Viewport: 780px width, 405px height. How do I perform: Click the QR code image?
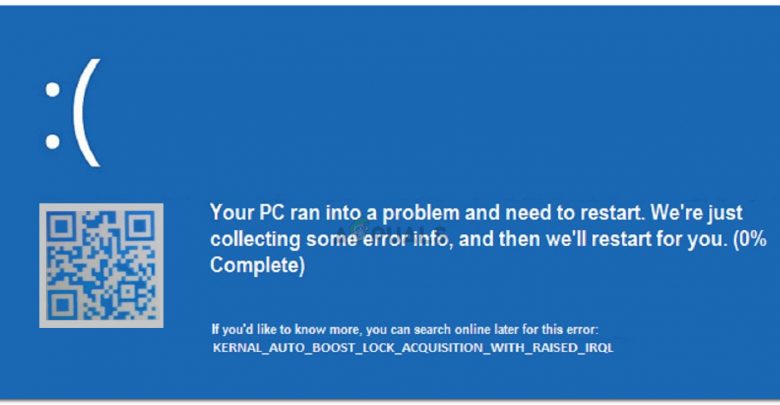[x=101, y=265]
